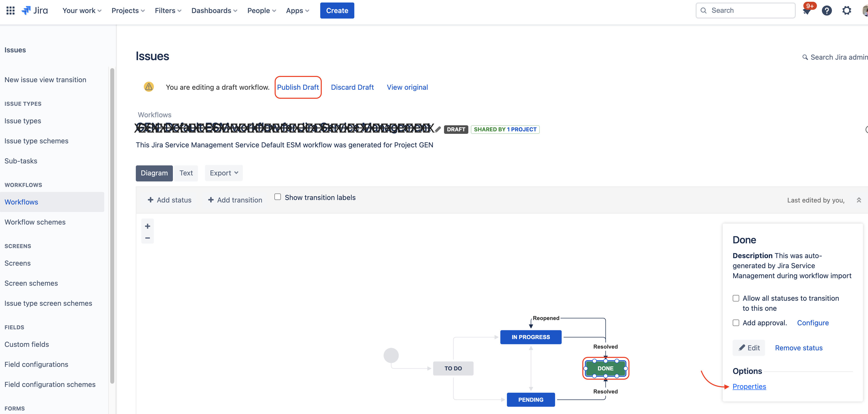
Task: Open the Projects menu dropdown
Action: point(128,11)
